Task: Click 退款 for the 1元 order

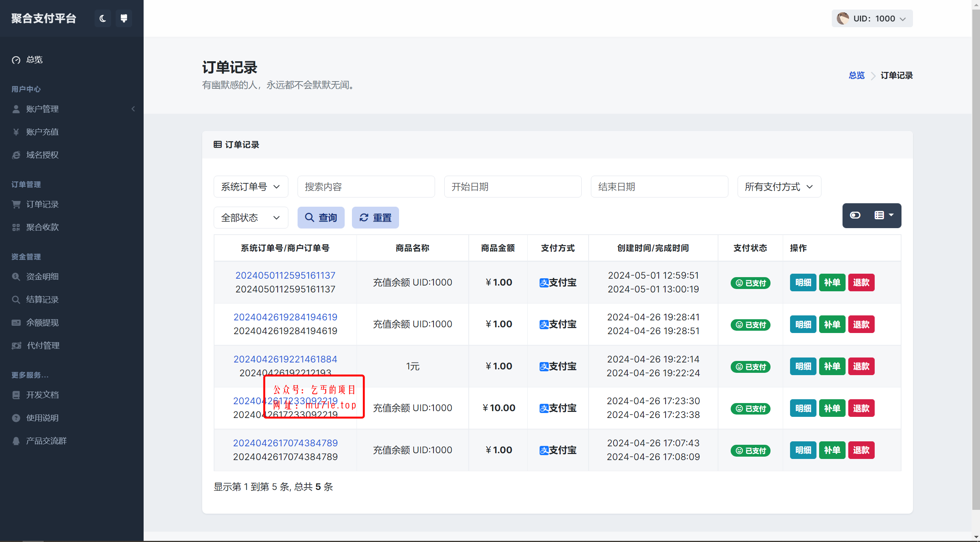Action: point(861,366)
